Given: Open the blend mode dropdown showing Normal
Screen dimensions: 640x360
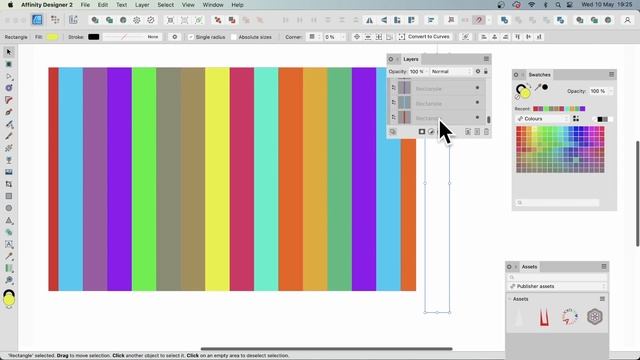Looking at the screenshot, I should pyautogui.click(x=451, y=71).
